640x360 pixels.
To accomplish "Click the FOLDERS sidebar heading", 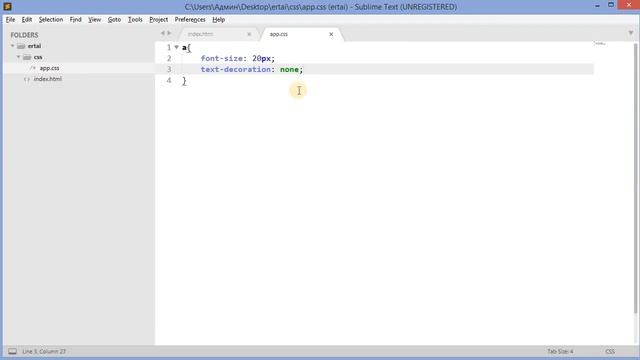I will pos(24,35).
